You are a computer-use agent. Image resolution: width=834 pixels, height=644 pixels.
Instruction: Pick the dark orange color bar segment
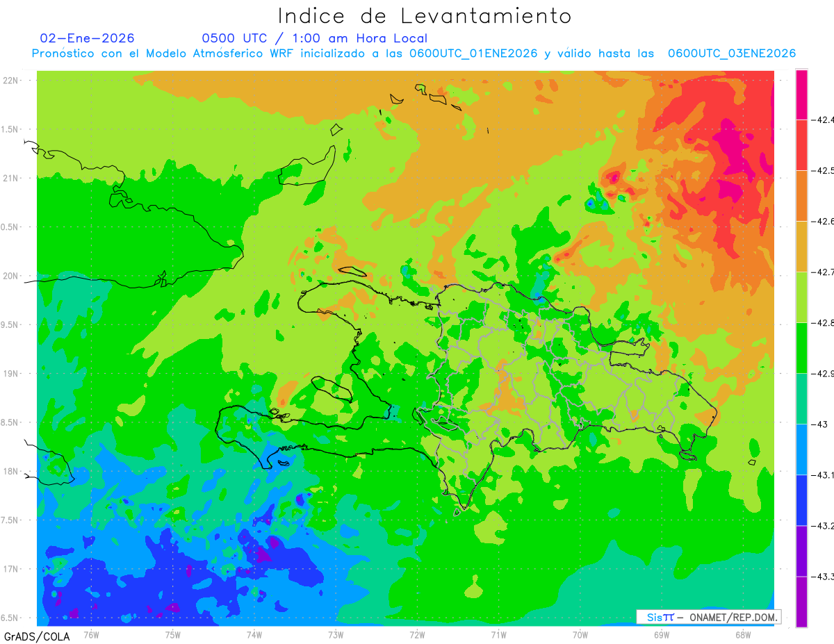[x=801, y=195]
